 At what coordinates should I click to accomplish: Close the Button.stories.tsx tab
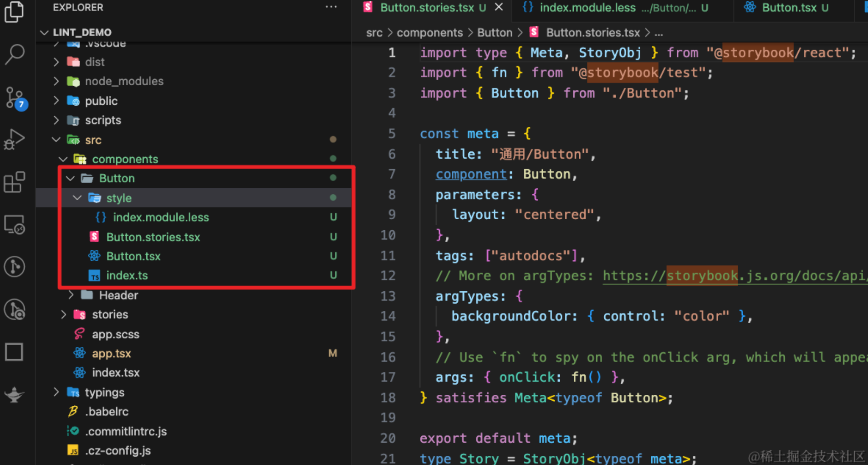coord(499,7)
